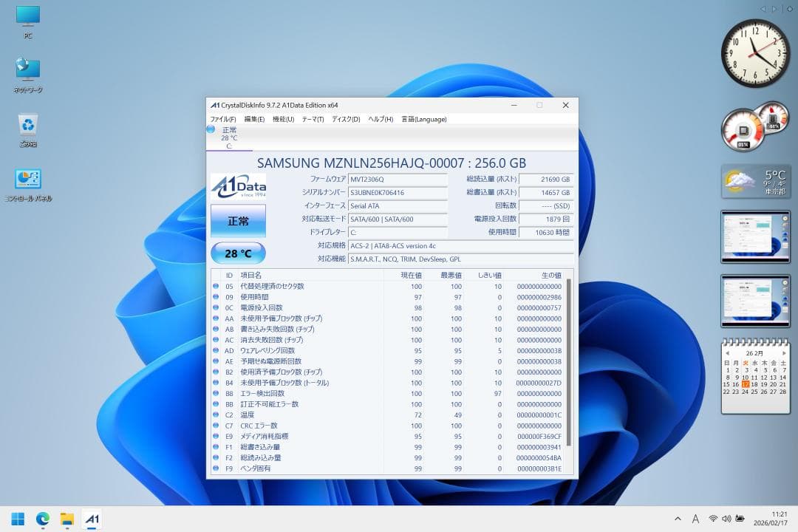Click the add gadget plus icon
The image size is (798, 532).
tap(790, 9)
